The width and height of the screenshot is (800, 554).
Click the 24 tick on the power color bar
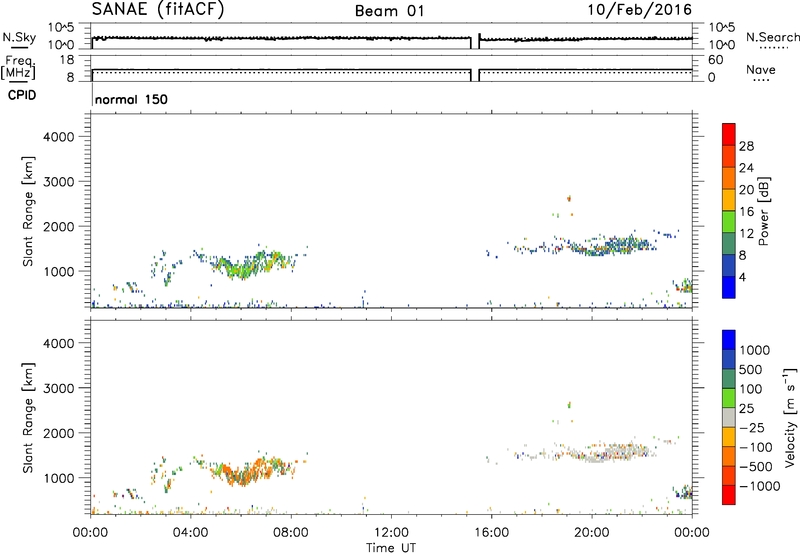[746, 168]
